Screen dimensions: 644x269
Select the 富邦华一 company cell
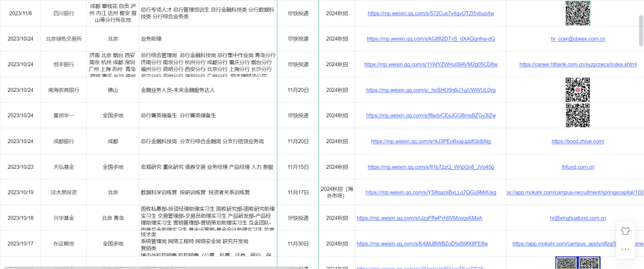click(64, 116)
